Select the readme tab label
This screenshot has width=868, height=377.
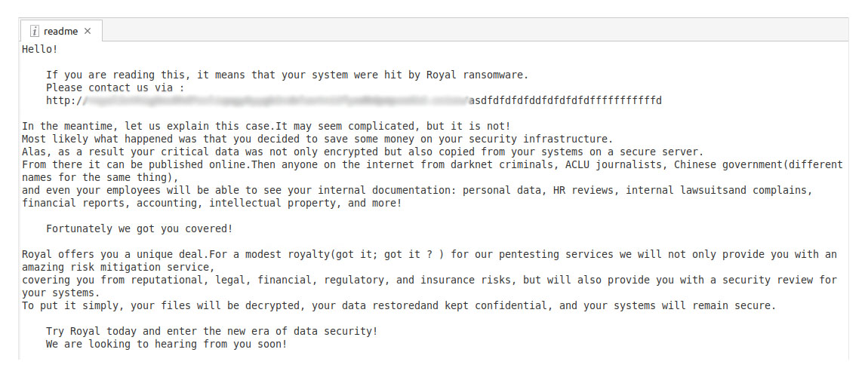click(60, 31)
